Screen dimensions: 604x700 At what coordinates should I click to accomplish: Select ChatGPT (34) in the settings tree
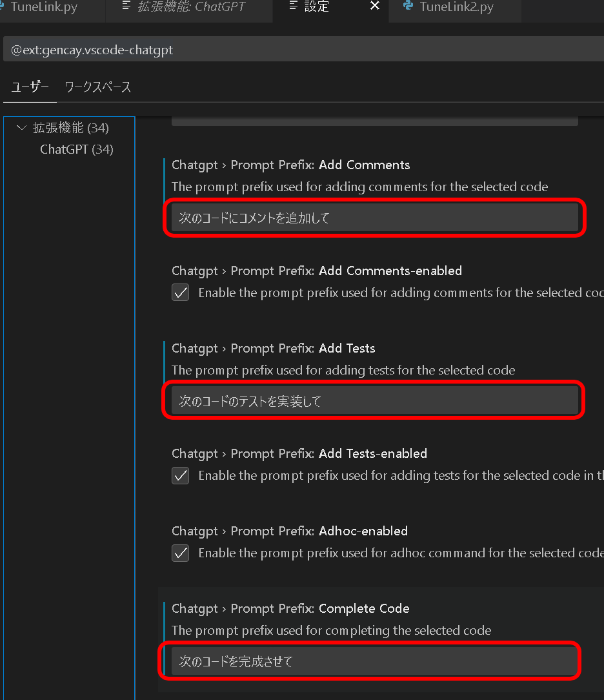pos(76,149)
